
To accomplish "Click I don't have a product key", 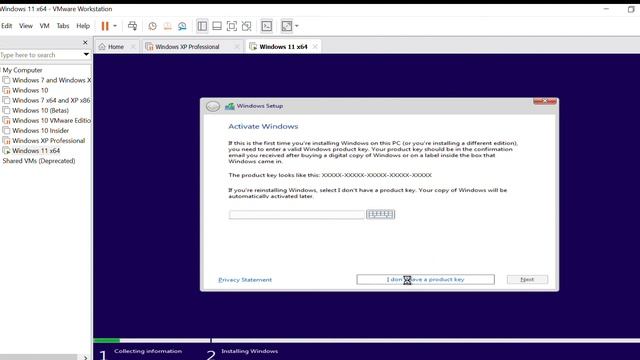I will point(425,280).
